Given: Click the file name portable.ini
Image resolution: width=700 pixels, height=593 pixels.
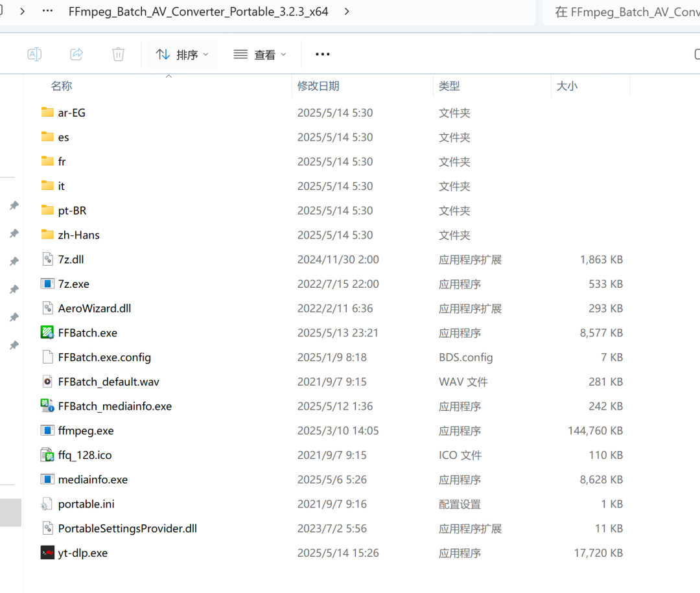Looking at the screenshot, I should click(86, 504).
